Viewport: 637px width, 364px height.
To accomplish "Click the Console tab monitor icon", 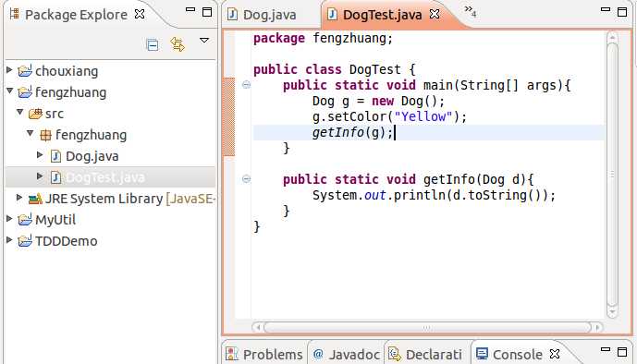I will 482,354.
